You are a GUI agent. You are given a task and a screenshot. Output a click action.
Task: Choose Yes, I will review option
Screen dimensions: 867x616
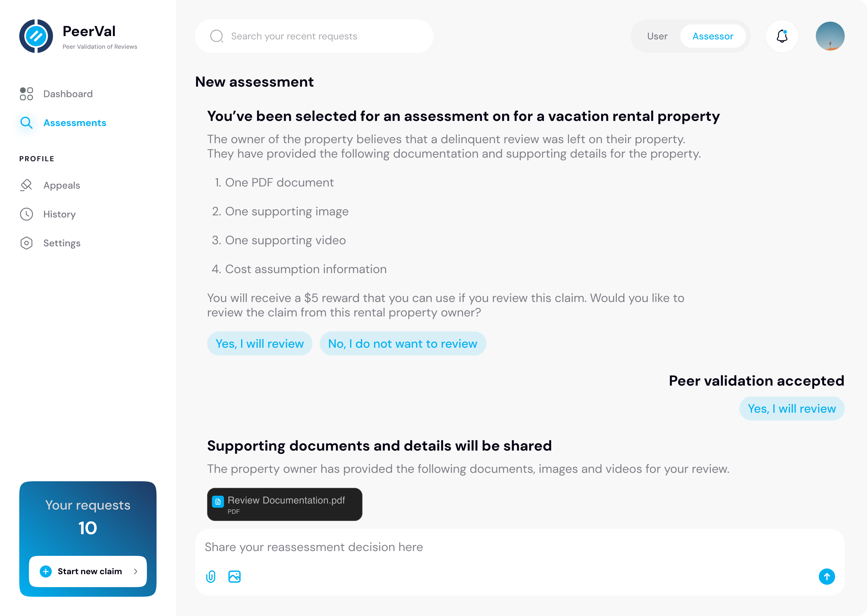tap(259, 343)
